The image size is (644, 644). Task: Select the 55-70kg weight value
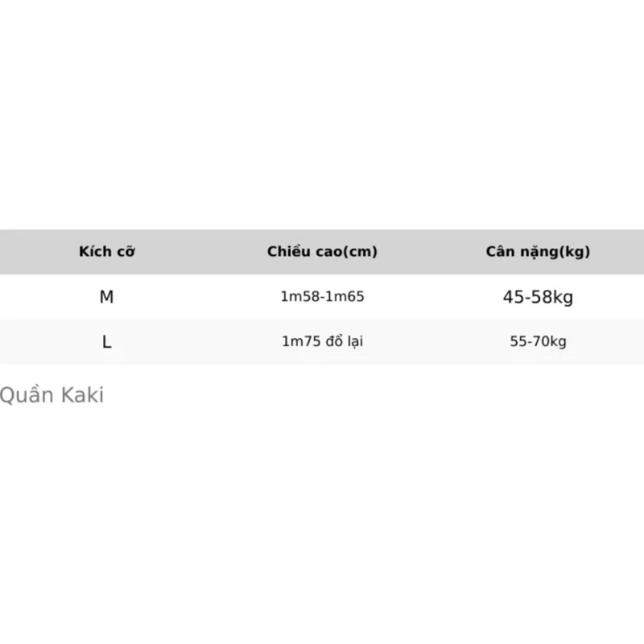538,342
